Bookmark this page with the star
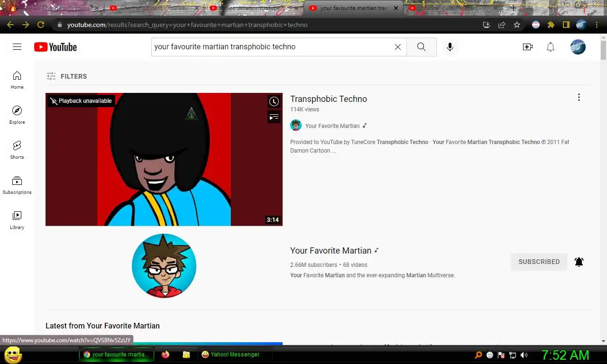The width and height of the screenshot is (607, 364). (517, 25)
